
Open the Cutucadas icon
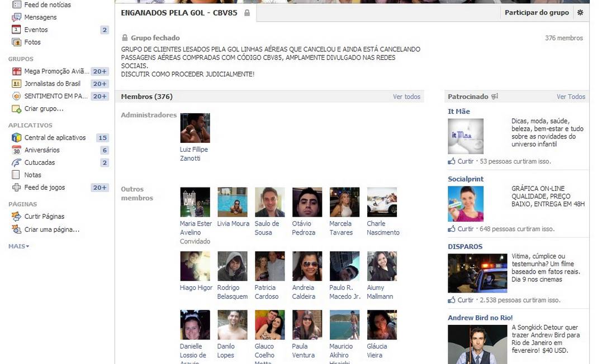pyautogui.click(x=16, y=162)
